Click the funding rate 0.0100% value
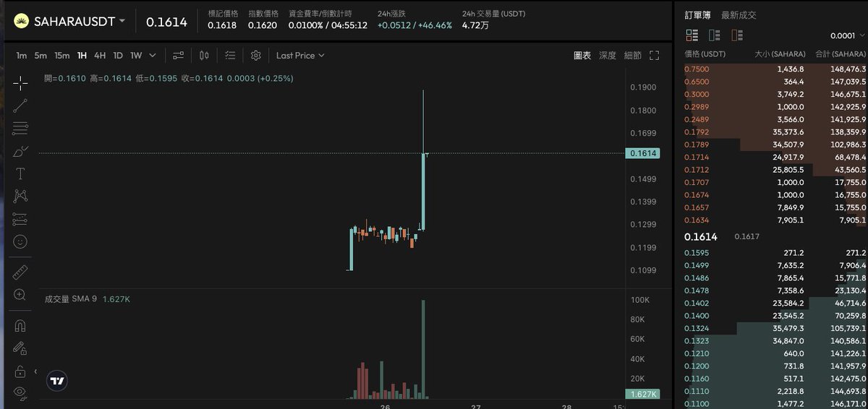The width and height of the screenshot is (868, 409). pos(305,25)
